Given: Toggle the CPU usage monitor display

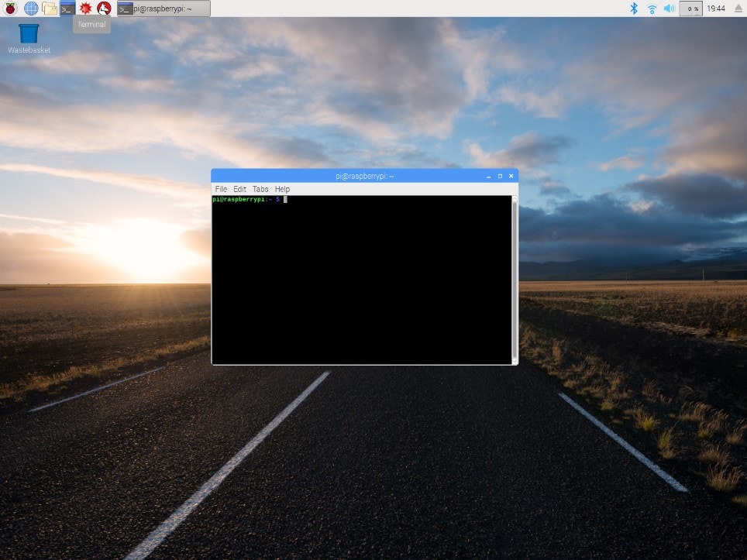Looking at the screenshot, I should [689, 9].
